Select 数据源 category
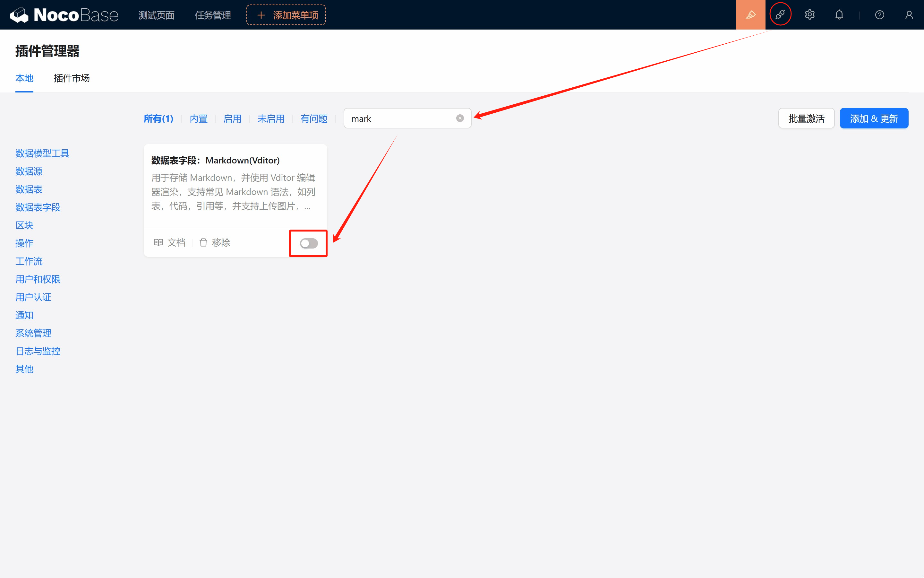924x578 pixels. pos(29,171)
